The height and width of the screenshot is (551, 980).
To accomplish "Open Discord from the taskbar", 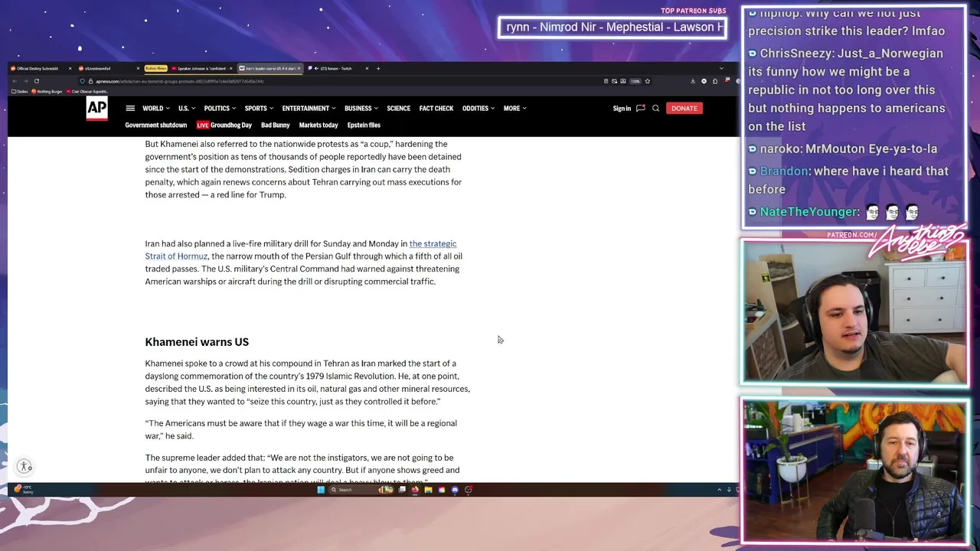I will (455, 490).
